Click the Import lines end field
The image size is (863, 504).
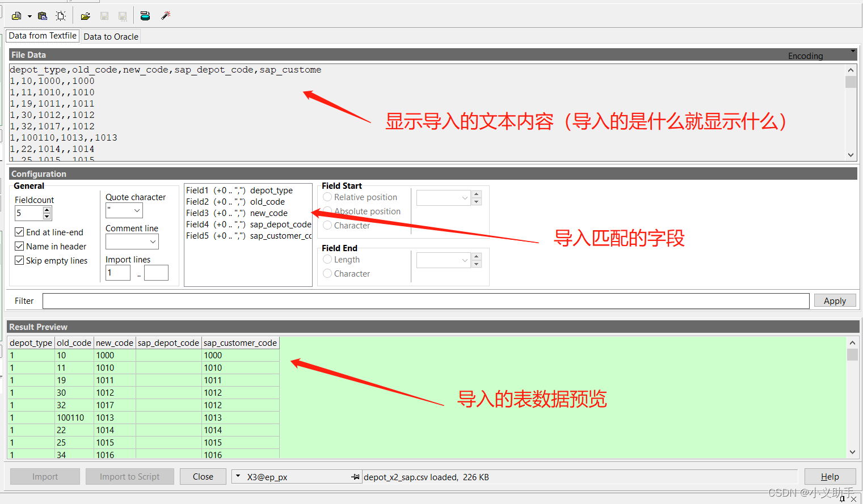[156, 273]
